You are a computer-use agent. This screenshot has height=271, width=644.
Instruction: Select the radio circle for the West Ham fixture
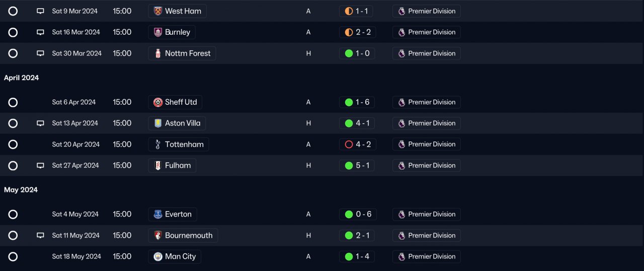(13, 11)
